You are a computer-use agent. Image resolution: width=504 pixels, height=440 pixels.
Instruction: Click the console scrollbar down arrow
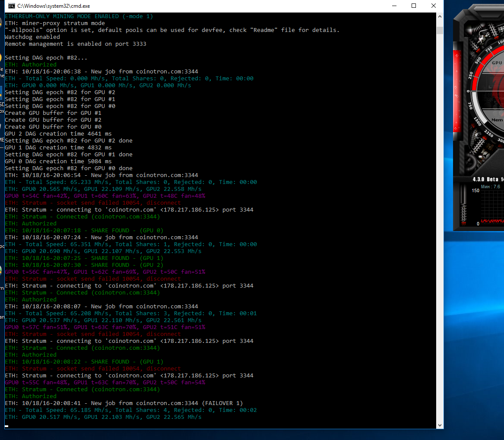click(x=440, y=425)
